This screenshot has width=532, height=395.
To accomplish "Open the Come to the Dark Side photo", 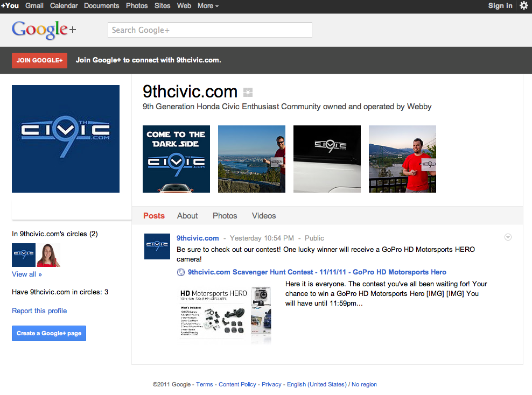I will [x=176, y=159].
